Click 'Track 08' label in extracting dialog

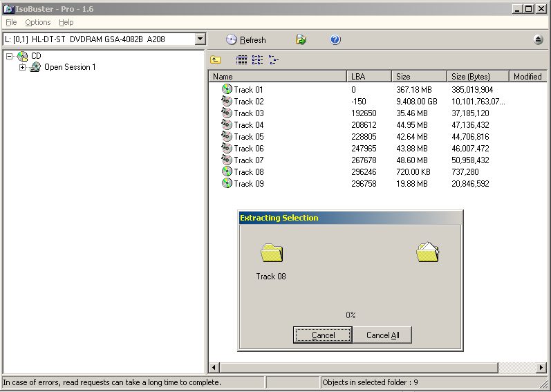[271, 277]
